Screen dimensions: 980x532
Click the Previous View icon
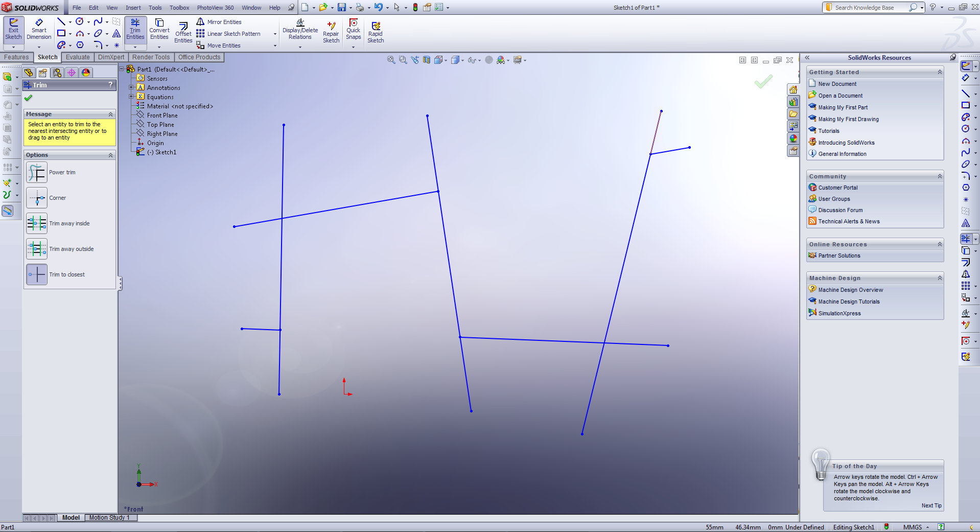pyautogui.click(x=415, y=60)
